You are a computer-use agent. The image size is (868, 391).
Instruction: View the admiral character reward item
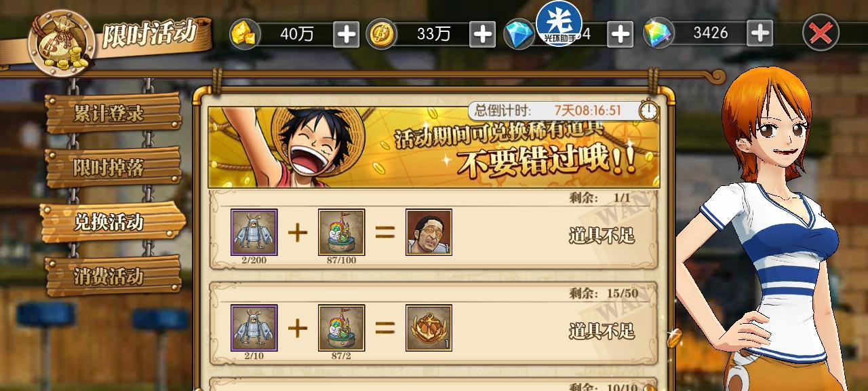(x=429, y=232)
